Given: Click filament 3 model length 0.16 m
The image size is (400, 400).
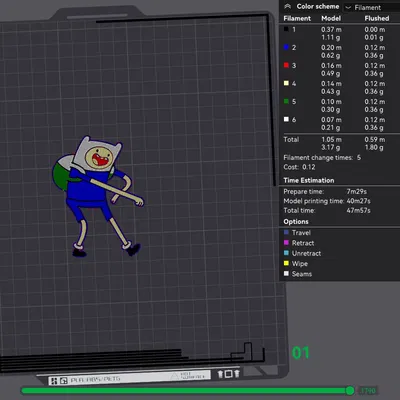Looking at the screenshot, I should pos(331,66).
